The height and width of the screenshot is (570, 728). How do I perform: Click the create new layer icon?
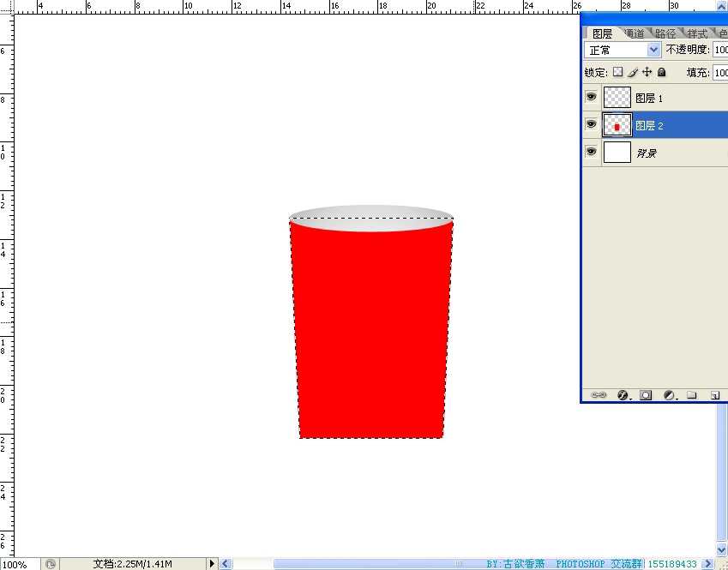point(713,395)
